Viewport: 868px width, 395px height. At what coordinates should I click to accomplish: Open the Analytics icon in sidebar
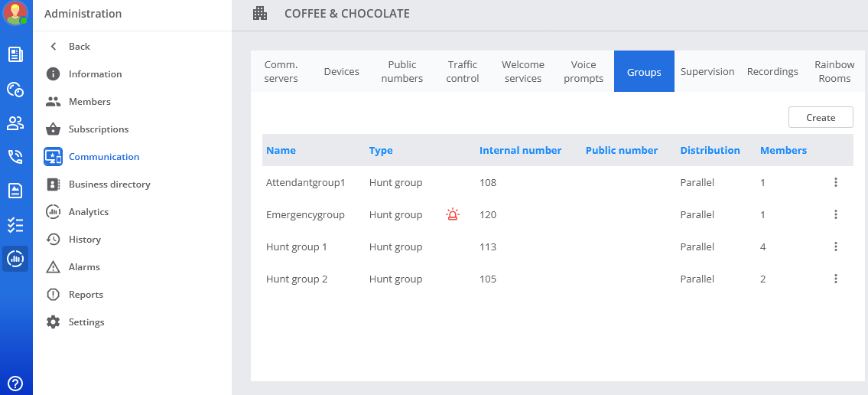pos(53,212)
